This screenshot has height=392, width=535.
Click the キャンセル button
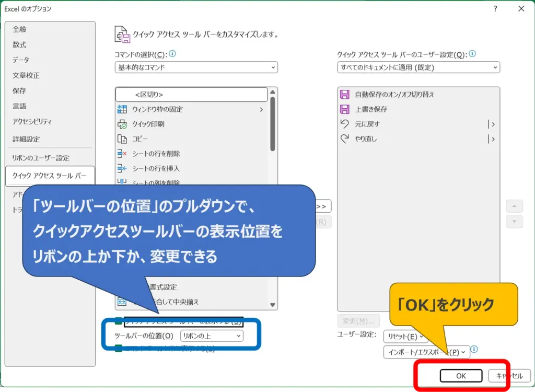pyautogui.click(x=508, y=376)
